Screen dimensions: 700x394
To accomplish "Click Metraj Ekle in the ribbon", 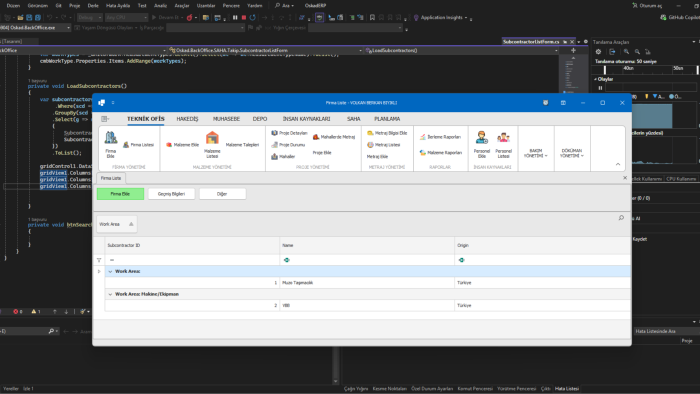I will [x=377, y=157].
